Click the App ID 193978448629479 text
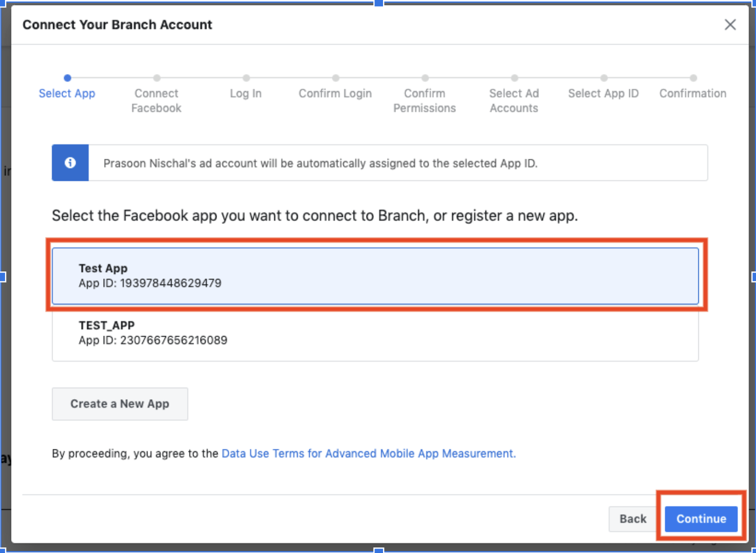 tap(150, 283)
